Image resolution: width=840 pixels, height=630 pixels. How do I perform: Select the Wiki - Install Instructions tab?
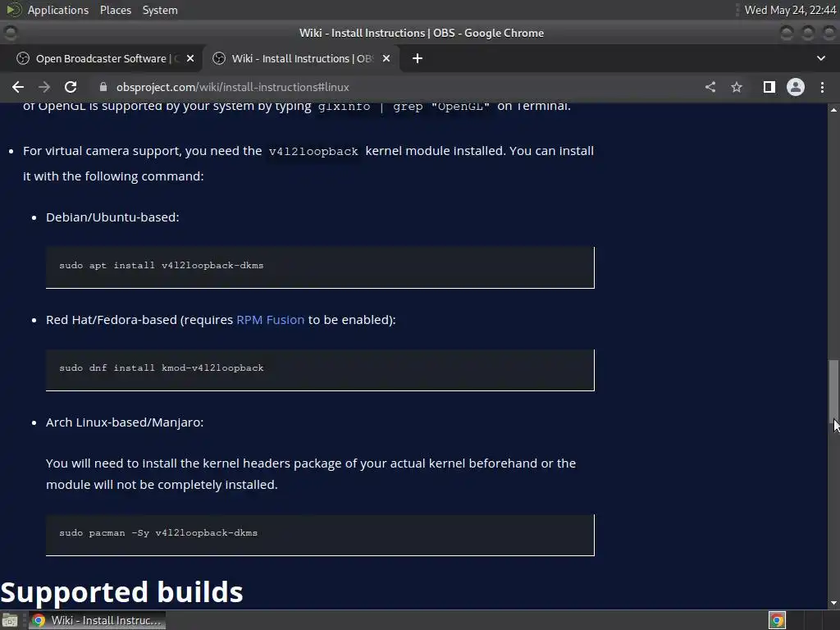pyautogui.click(x=301, y=58)
